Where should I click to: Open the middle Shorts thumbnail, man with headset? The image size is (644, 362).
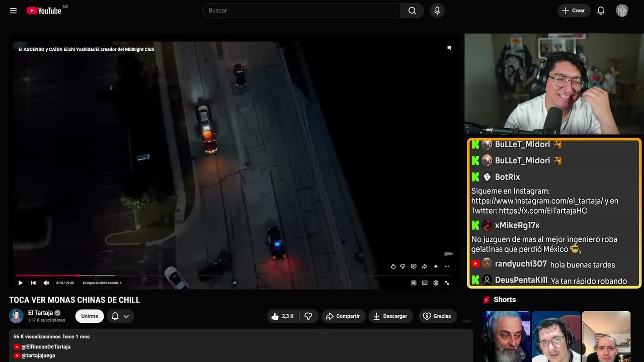pyautogui.click(x=556, y=336)
